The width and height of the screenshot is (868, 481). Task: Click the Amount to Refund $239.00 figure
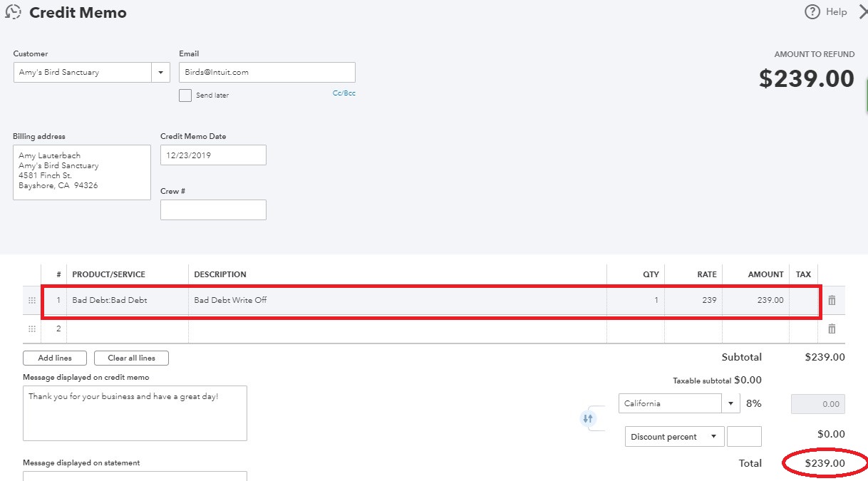coord(806,78)
